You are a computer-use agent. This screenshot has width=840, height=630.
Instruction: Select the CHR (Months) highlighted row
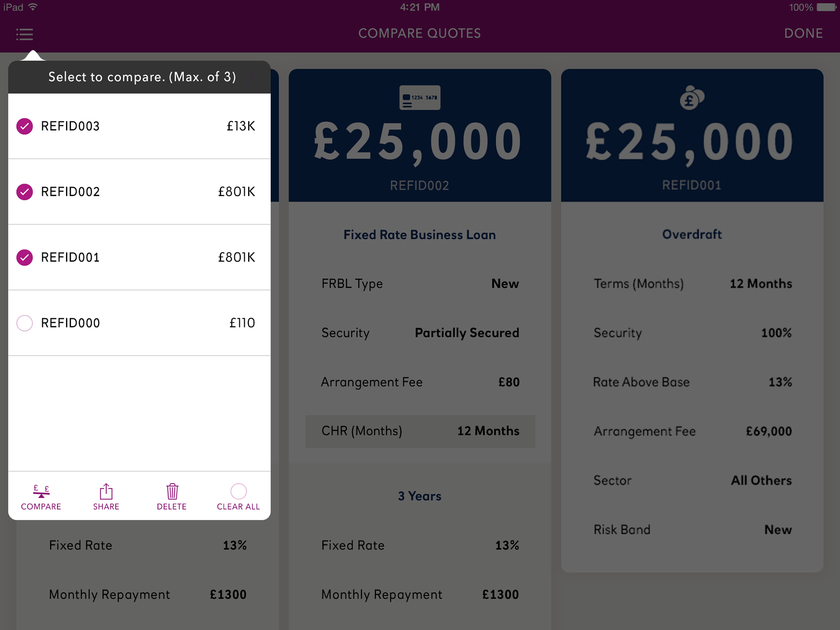click(420, 431)
